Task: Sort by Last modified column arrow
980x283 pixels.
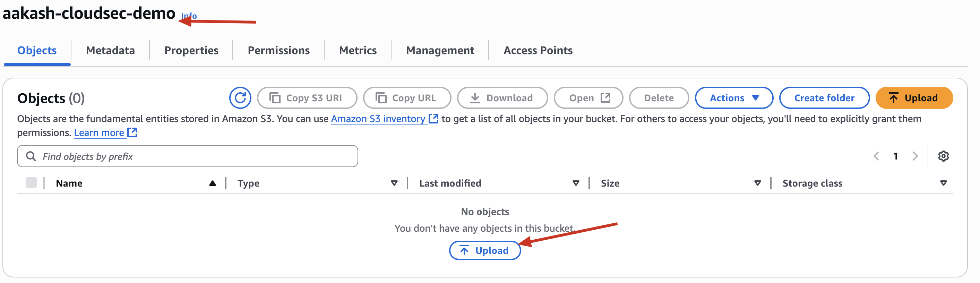Action: [576, 183]
